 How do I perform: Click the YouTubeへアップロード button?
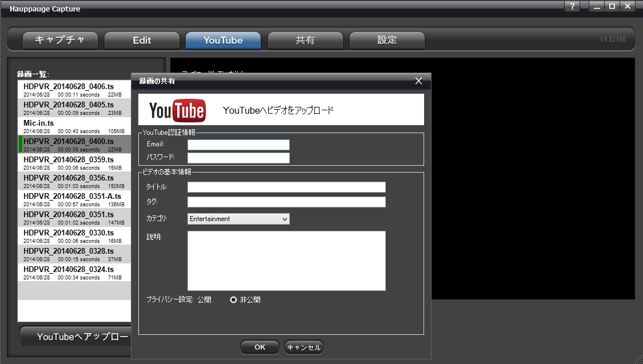coord(75,337)
